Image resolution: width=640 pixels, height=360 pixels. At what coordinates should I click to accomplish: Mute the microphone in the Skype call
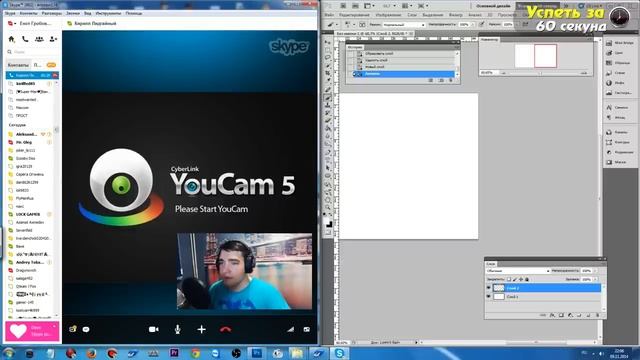pyautogui.click(x=178, y=329)
